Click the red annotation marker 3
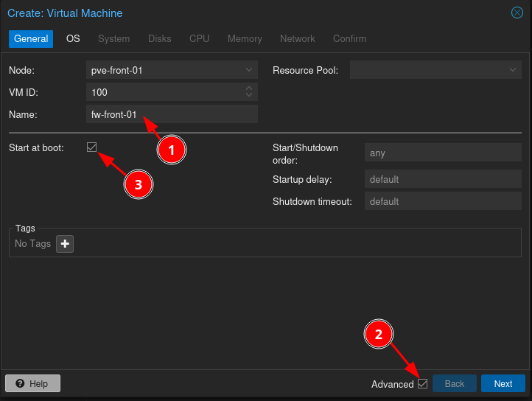This screenshot has height=401, width=532. tap(138, 184)
